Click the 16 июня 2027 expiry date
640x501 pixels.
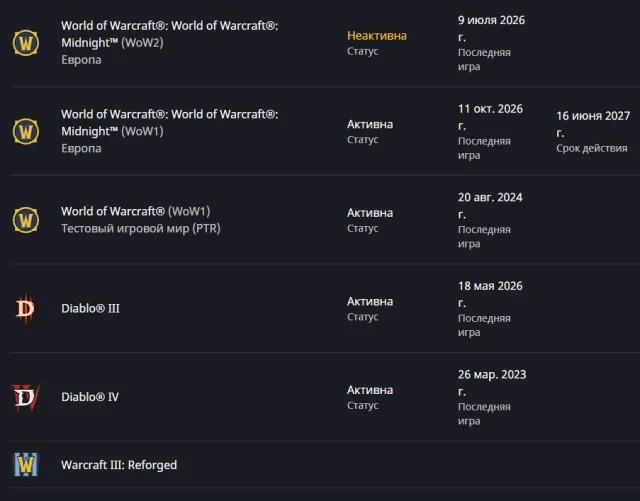[593, 124]
